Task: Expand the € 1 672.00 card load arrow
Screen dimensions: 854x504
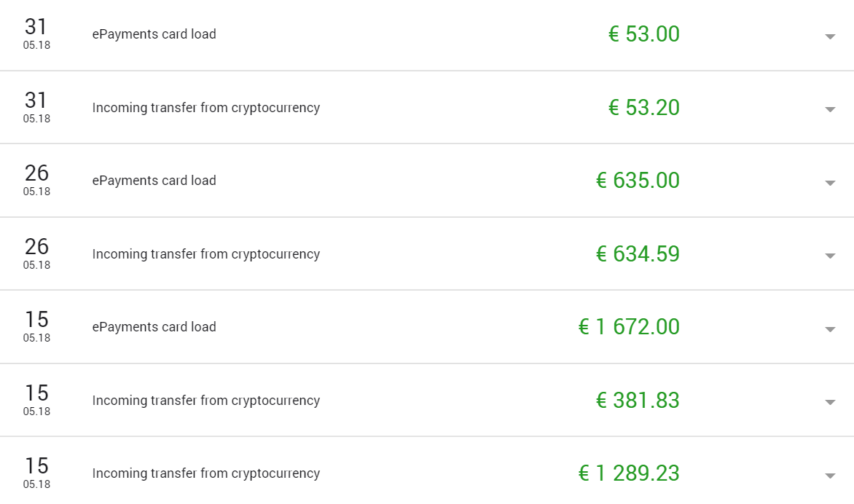Action: 830,329
